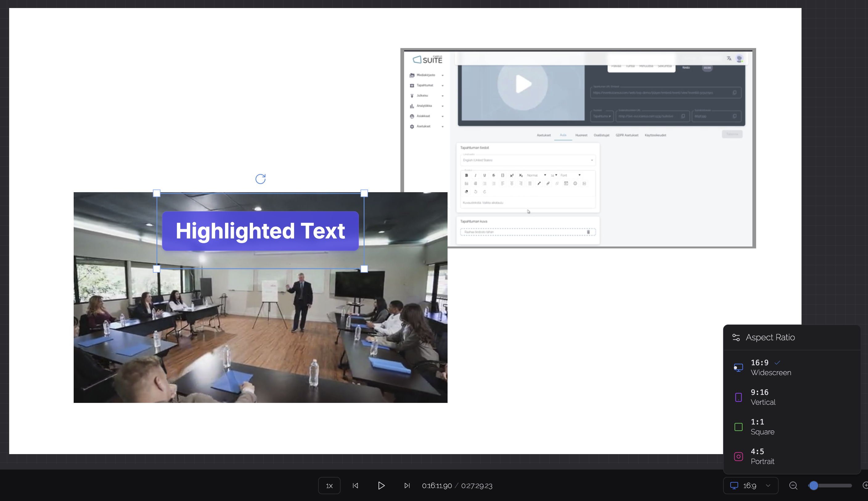The image size is (868, 501).
Task: Click the Aspect Ratio panel header
Action: (x=770, y=337)
